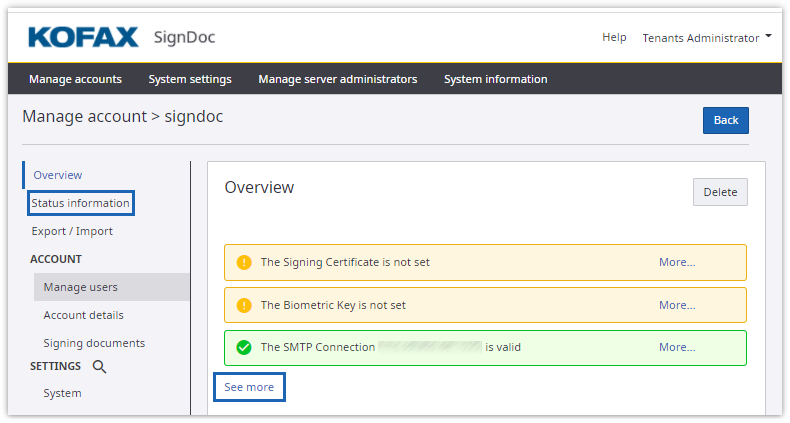
Task: Click the settings search magnifier icon
Action: pos(99,367)
